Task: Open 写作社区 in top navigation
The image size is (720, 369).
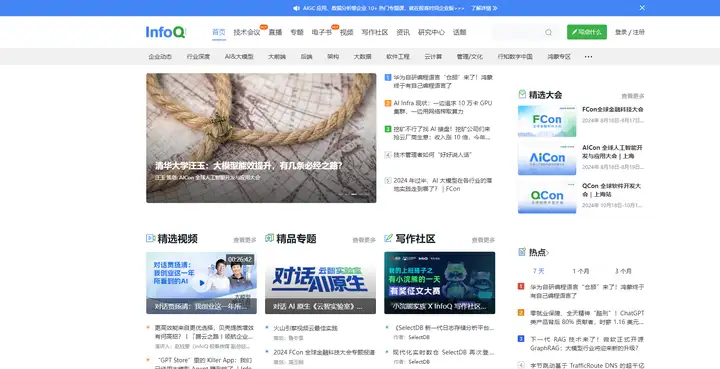Action: [x=375, y=32]
